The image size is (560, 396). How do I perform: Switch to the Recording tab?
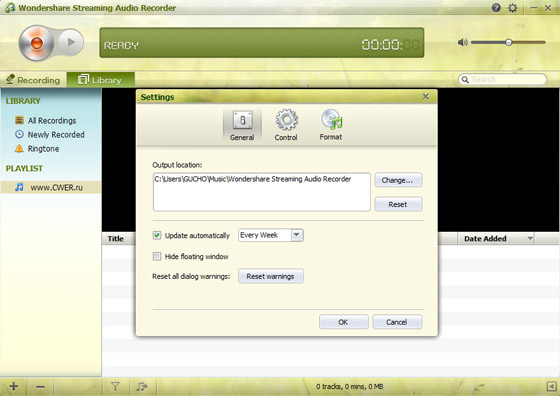pyautogui.click(x=33, y=80)
